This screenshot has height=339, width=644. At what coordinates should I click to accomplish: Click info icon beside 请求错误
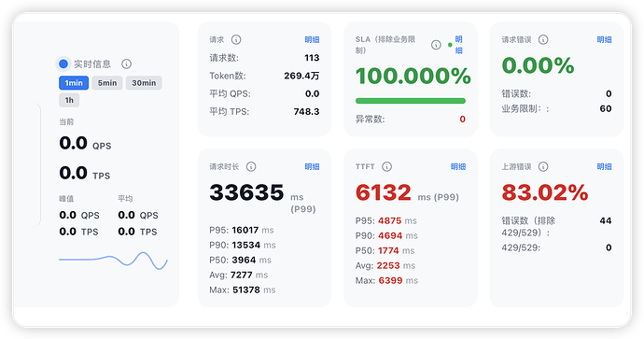pos(543,39)
